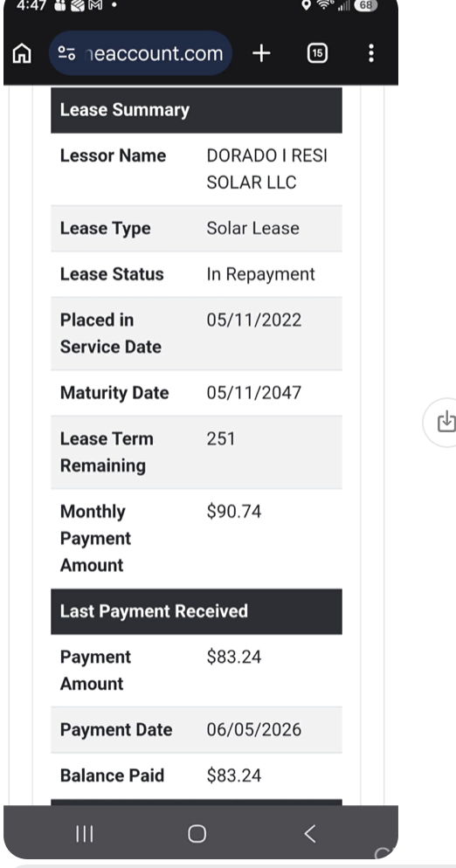Tap the download icon at right edge

pos(445,423)
